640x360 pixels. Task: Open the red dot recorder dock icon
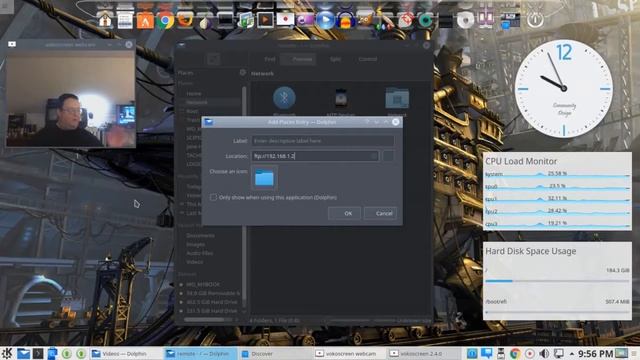coord(285,19)
